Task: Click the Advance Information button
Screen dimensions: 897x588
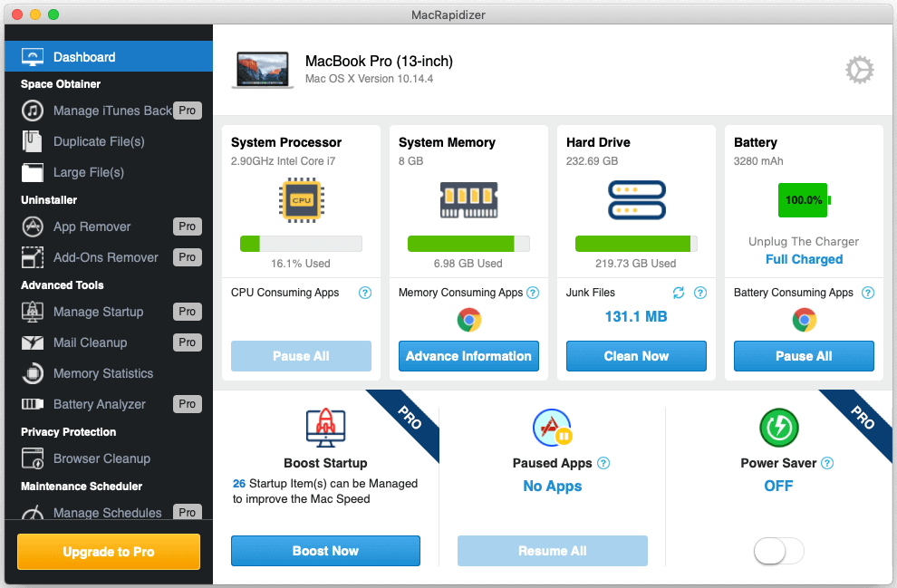Action: [468, 356]
